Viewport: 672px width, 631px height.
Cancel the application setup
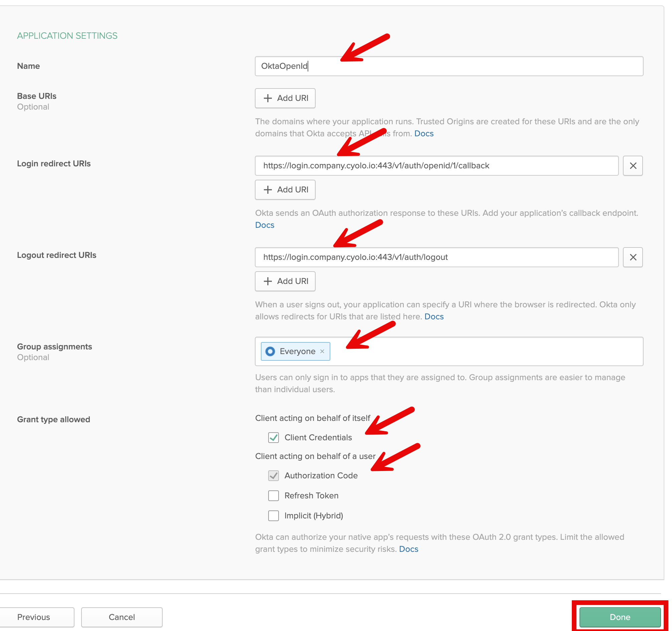pyautogui.click(x=121, y=617)
